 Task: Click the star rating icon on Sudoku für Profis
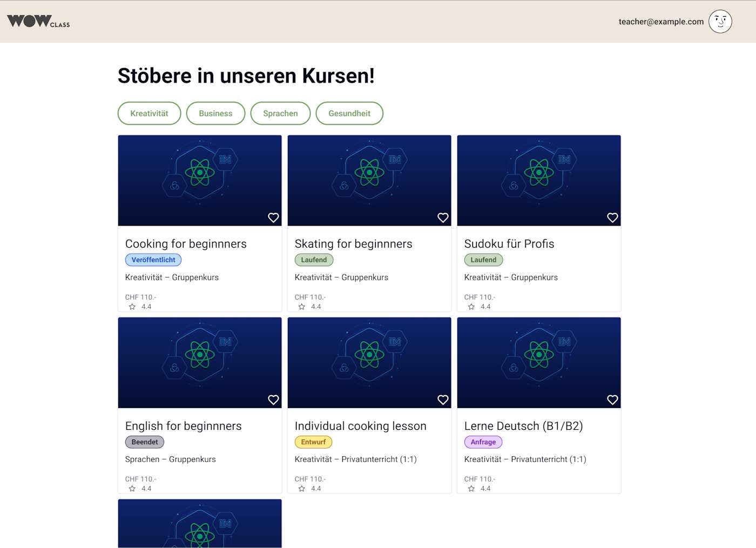point(471,307)
